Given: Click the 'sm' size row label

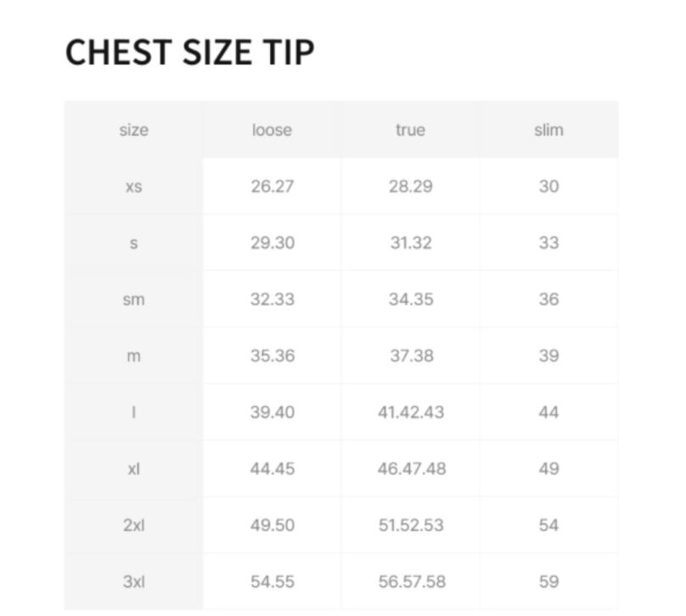Looking at the screenshot, I should (x=133, y=300).
